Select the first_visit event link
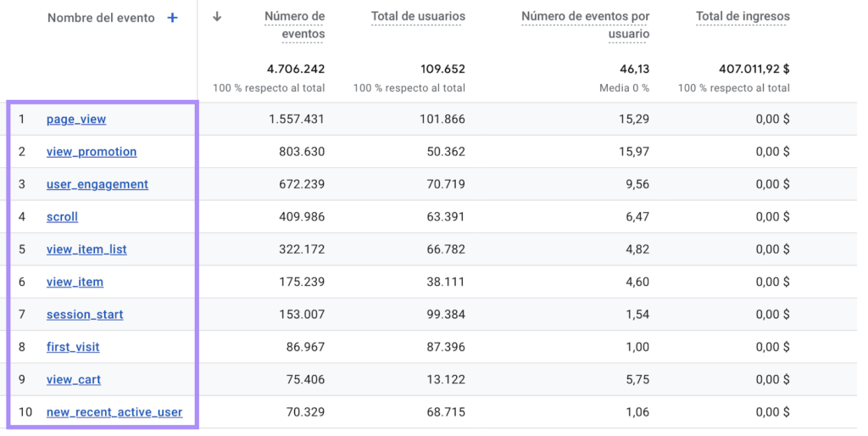Screen dimensions: 868x436 point(73,347)
